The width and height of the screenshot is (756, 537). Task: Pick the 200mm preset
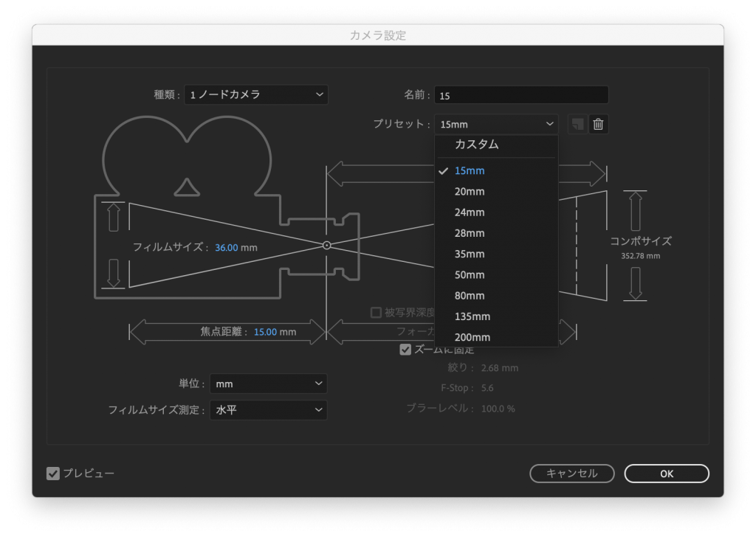[496, 337]
